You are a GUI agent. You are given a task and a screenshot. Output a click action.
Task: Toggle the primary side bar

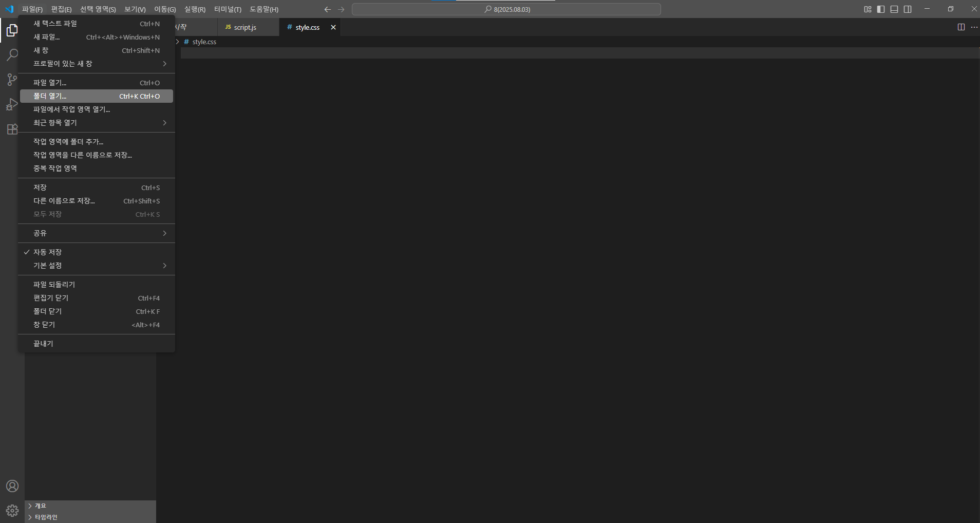click(881, 9)
